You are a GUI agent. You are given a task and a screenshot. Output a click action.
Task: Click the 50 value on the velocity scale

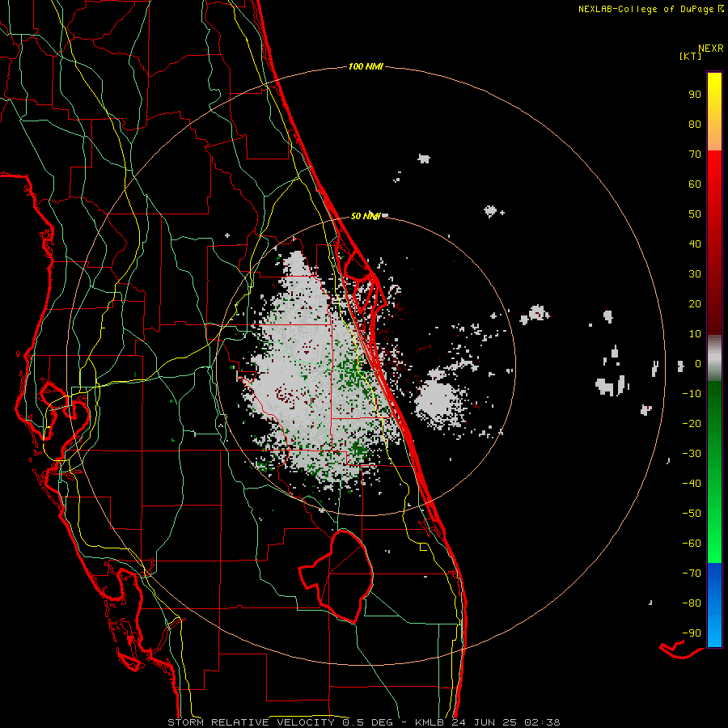pos(695,214)
